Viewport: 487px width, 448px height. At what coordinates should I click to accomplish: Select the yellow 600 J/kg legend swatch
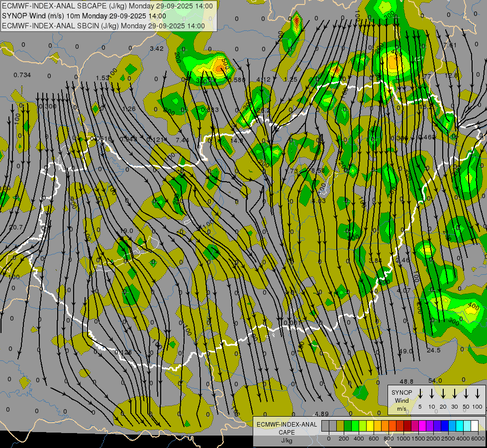tap(370, 426)
